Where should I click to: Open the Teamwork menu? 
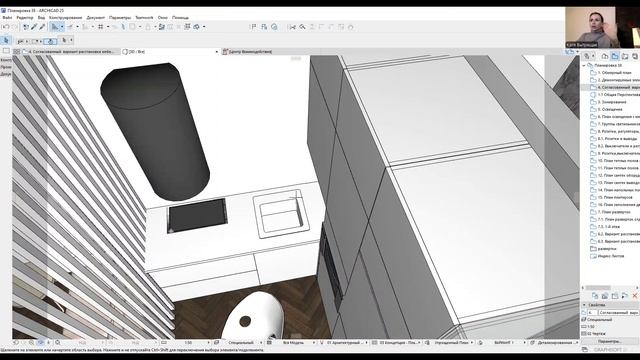point(144,18)
